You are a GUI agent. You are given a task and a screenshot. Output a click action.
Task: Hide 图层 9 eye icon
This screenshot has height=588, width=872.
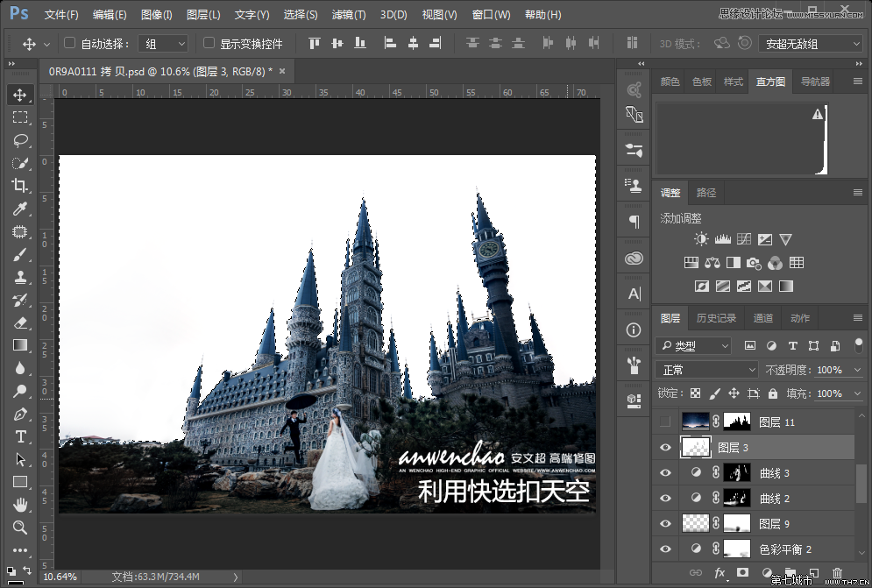click(665, 523)
